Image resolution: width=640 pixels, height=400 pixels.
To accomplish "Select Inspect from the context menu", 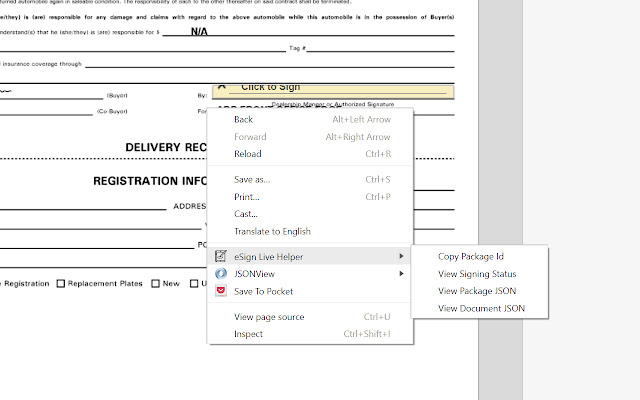I will pos(310,334).
